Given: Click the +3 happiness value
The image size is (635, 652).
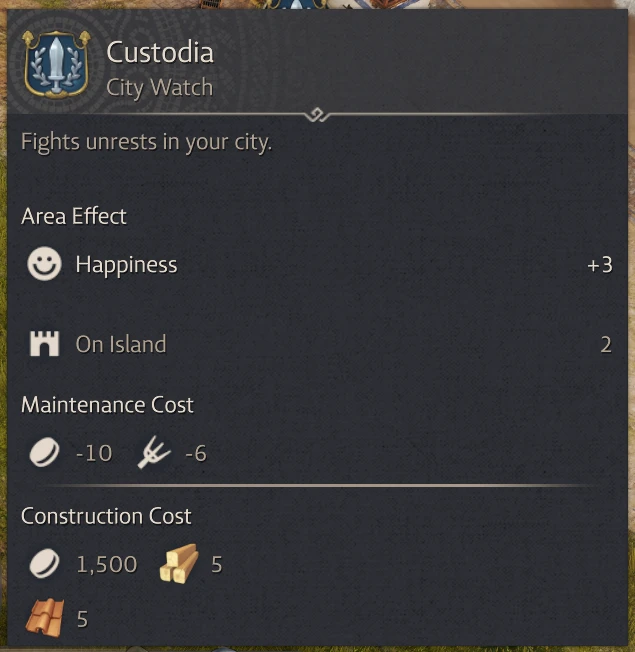Looking at the screenshot, I should point(599,265).
